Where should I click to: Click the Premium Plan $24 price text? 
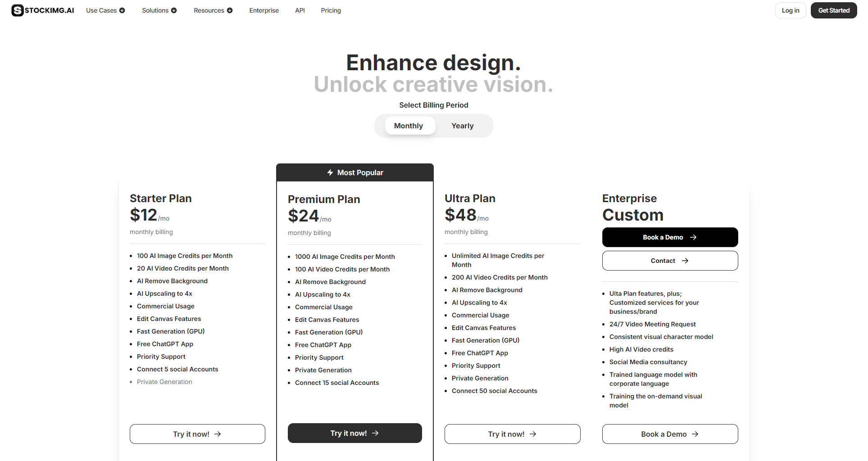click(304, 216)
